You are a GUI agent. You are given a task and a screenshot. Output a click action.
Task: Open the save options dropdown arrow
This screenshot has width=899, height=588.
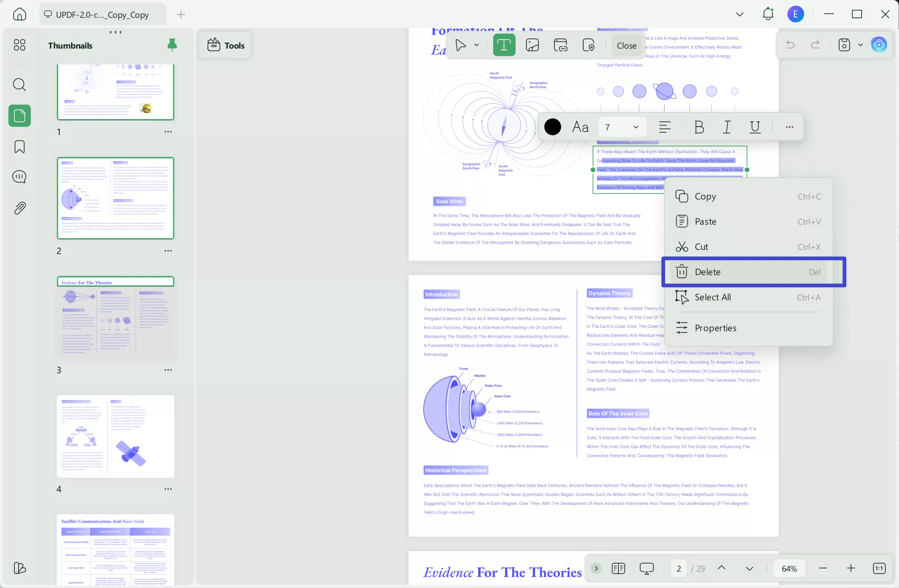tap(860, 45)
